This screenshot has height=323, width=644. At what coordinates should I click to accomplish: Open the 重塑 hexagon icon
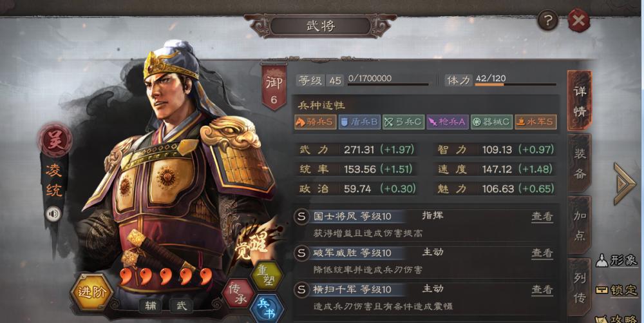(x=266, y=275)
